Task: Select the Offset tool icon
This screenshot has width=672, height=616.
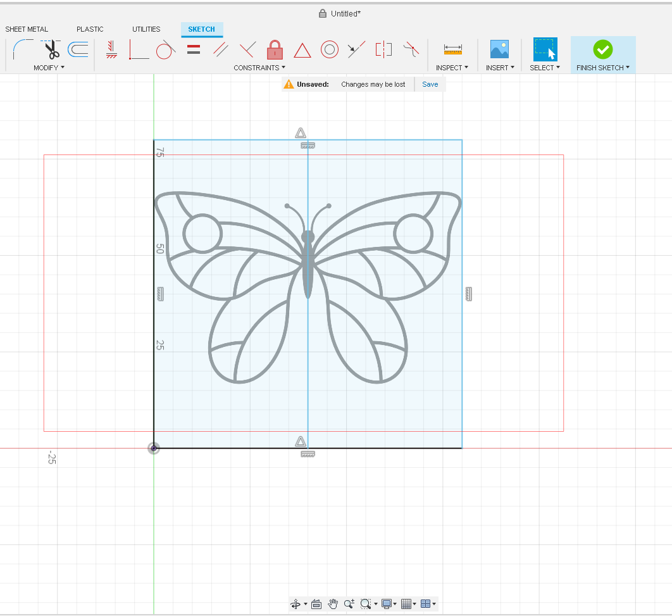Action: [78, 49]
